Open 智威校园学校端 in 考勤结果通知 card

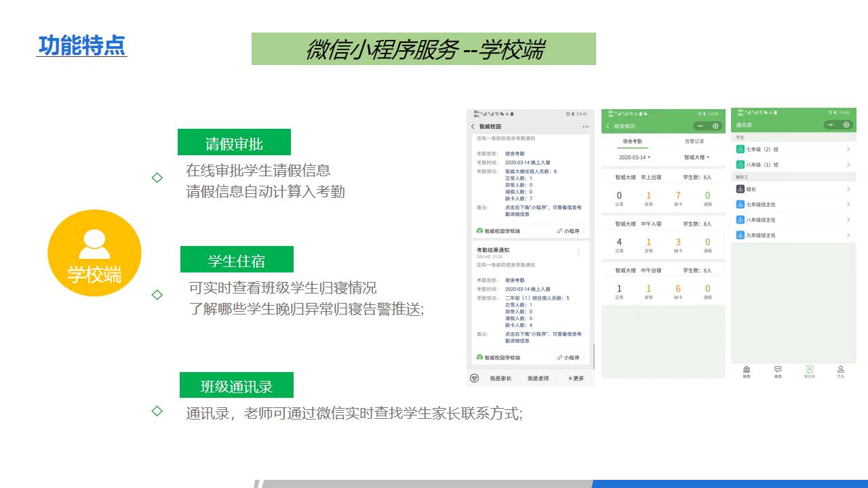498,357
